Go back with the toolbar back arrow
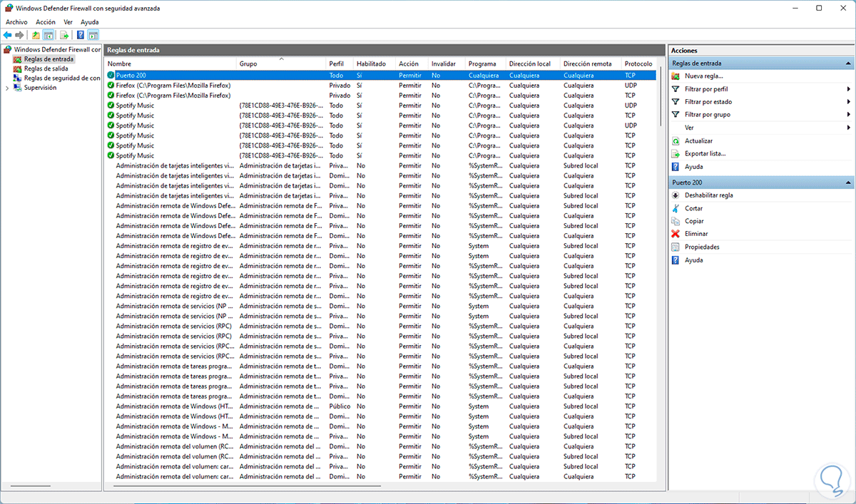Viewport: 856px width, 504px height. point(7,35)
